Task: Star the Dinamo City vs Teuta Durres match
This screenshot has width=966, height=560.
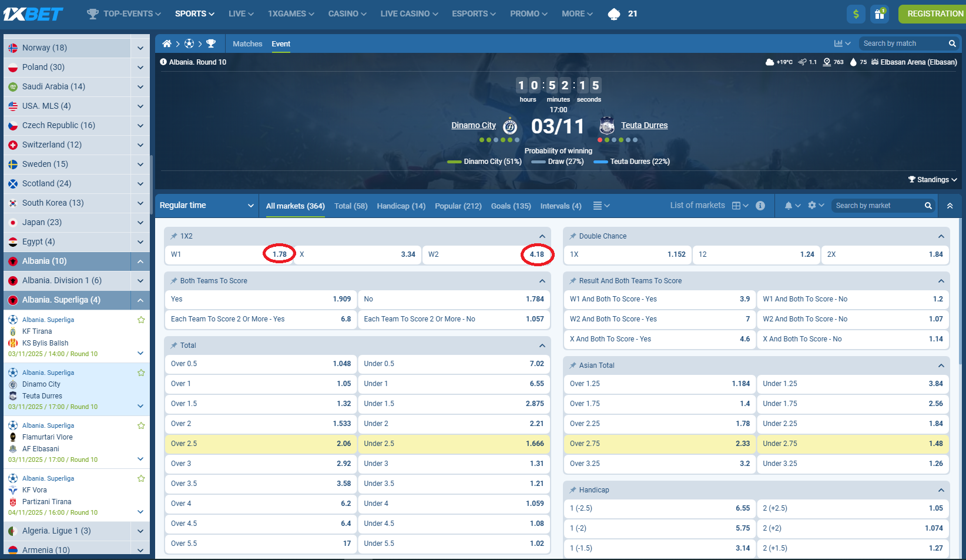Action: 141,372
